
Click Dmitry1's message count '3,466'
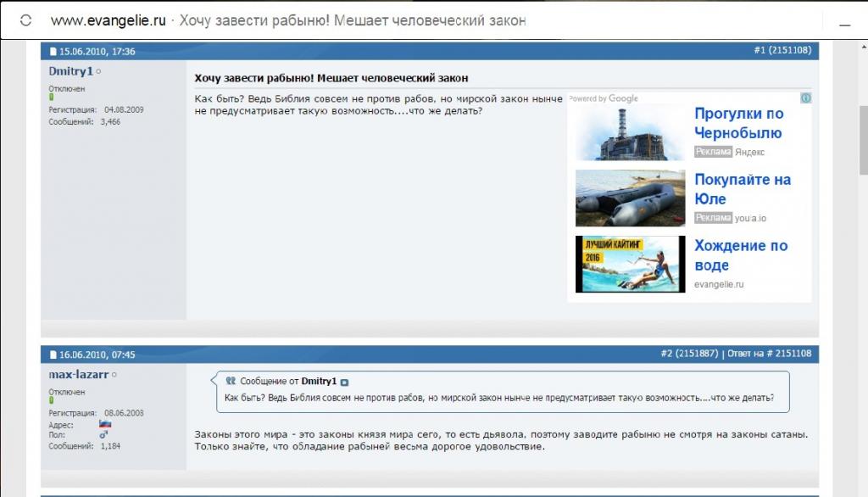pos(110,122)
